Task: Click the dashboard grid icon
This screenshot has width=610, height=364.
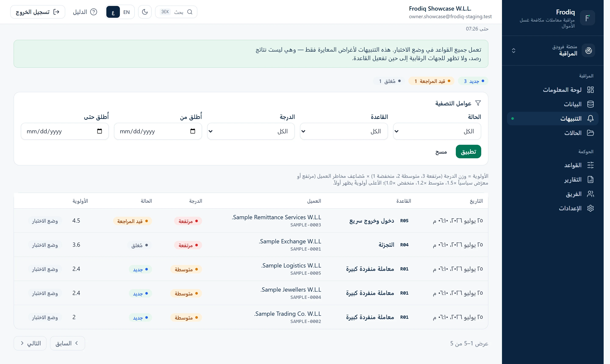Action: (x=590, y=90)
